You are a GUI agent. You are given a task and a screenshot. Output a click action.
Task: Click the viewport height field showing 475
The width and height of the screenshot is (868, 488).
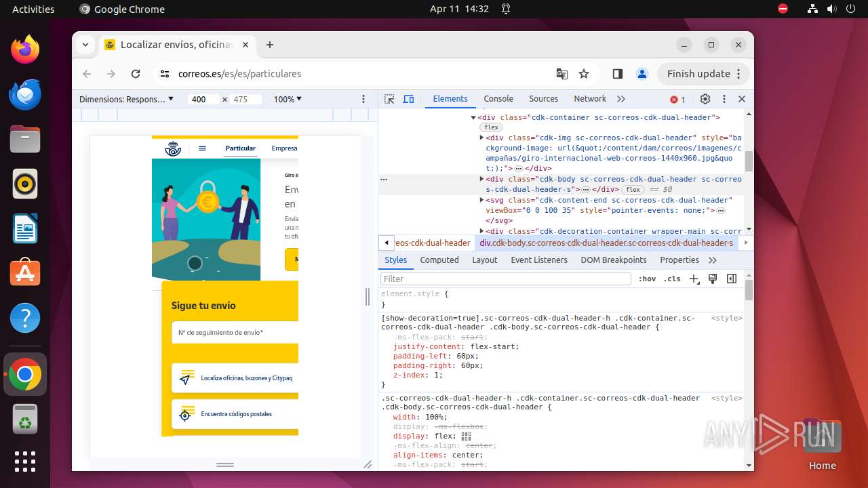[245, 99]
